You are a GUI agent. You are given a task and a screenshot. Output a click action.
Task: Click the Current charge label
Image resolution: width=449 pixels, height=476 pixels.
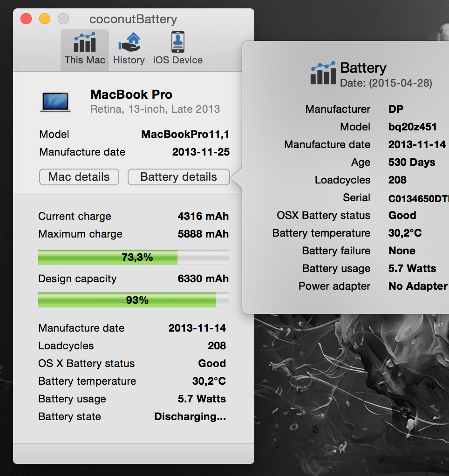(x=75, y=216)
